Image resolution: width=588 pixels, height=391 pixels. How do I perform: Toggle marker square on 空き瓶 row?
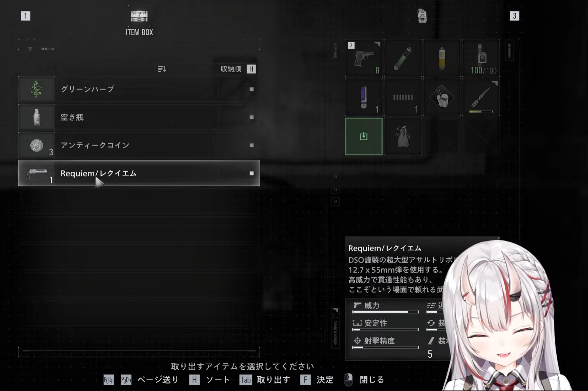coord(251,117)
